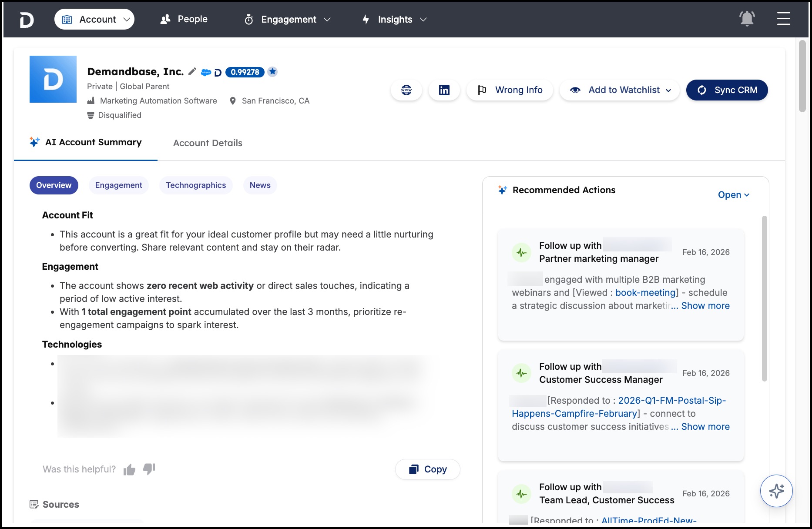Select the News pill
This screenshot has width=812, height=529.
point(260,185)
